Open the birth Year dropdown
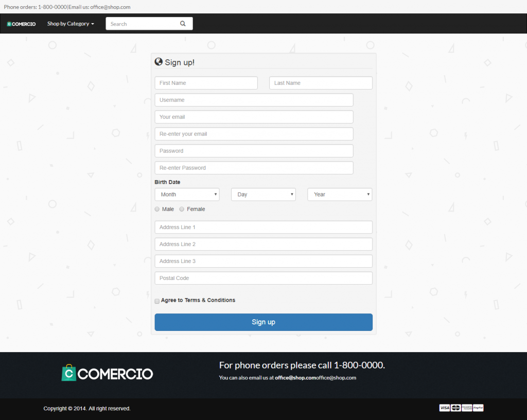Screen dimensions: 527x420 coord(340,195)
